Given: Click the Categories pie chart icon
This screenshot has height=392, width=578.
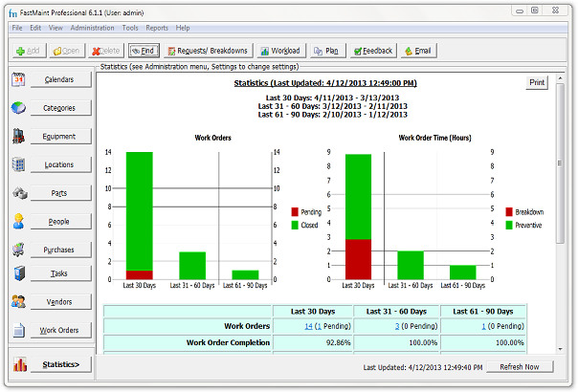Looking at the screenshot, I should pos(18,108).
